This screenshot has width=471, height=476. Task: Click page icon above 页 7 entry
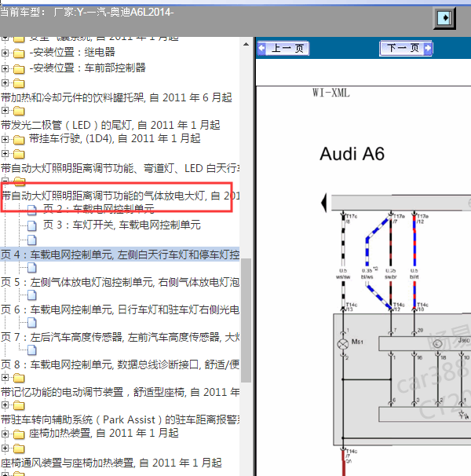tap(32, 323)
